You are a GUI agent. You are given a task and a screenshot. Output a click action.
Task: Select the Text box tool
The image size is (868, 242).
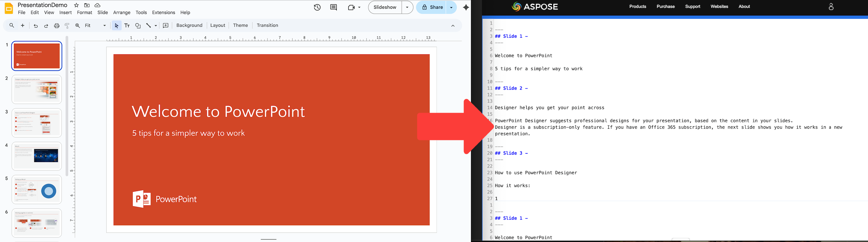point(127,26)
